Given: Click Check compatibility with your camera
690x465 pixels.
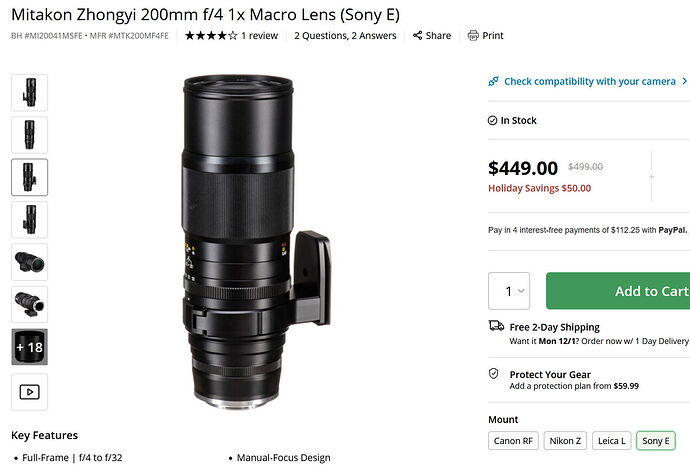Looking at the screenshot, I should tap(590, 81).
